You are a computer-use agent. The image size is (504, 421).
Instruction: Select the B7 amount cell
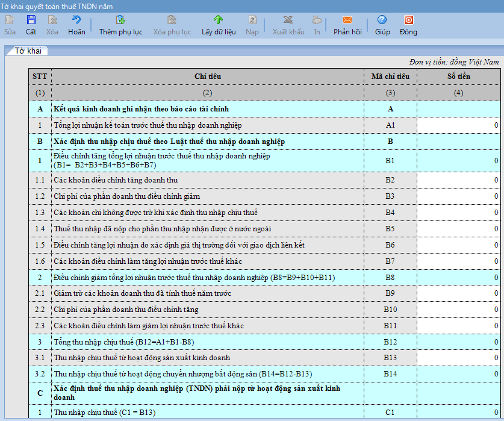(x=459, y=261)
